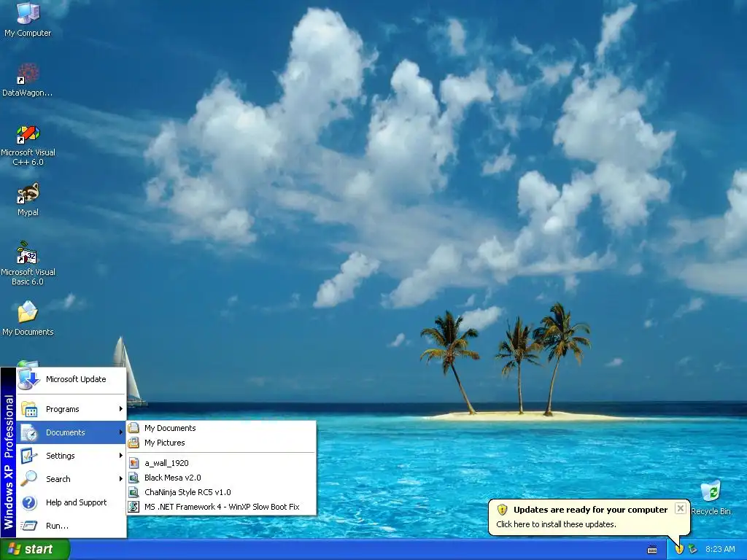This screenshot has width=747, height=560.
Task: Open My Pictures in the Documents submenu
Action: tap(221, 443)
